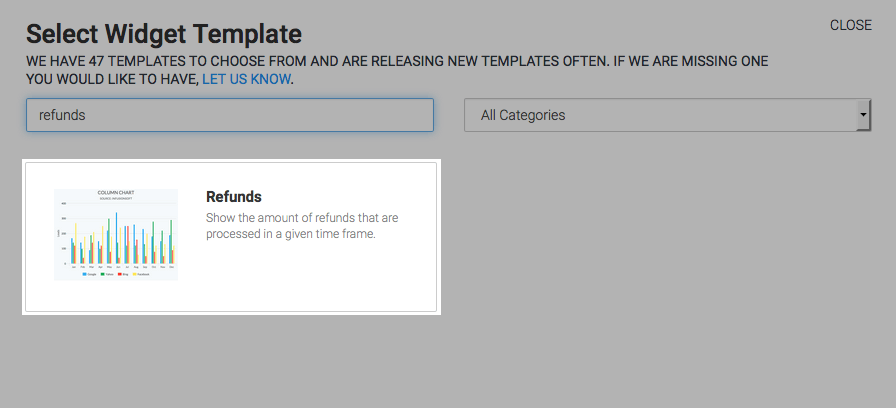
Task: Click the green Yahoo legend swatch in preview
Action: pyautogui.click(x=103, y=274)
